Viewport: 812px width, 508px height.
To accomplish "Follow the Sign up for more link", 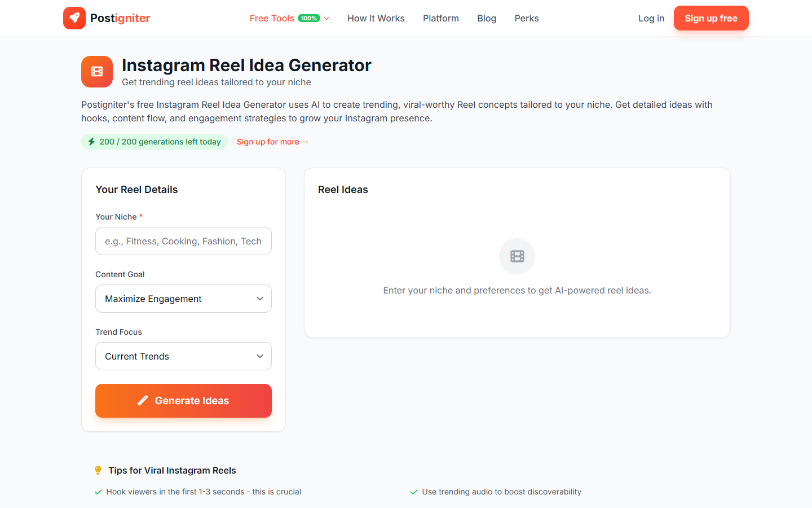I will 272,142.
